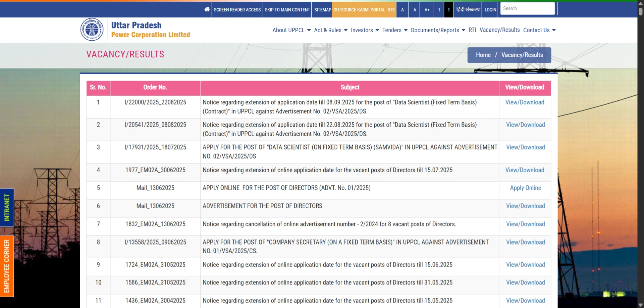Screen dimensions: 644x308
Task: Open the EMPLOYEE CORNER side tab
Action: (x=7, y=266)
